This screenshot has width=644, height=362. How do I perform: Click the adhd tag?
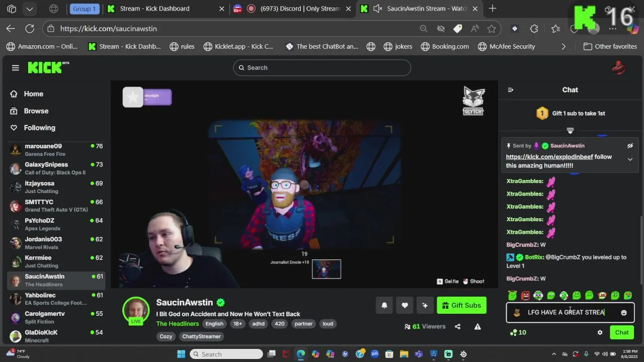pyautogui.click(x=258, y=324)
